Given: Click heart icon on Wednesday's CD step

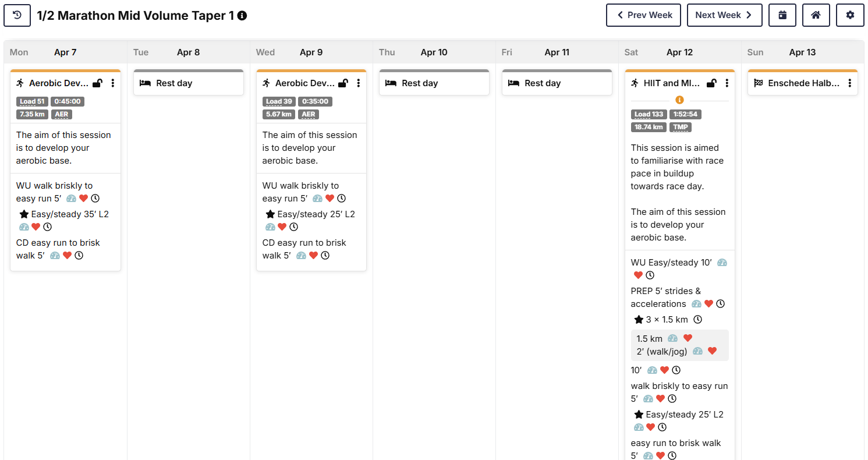Looking at the screenshot, I should coord(313,256).
